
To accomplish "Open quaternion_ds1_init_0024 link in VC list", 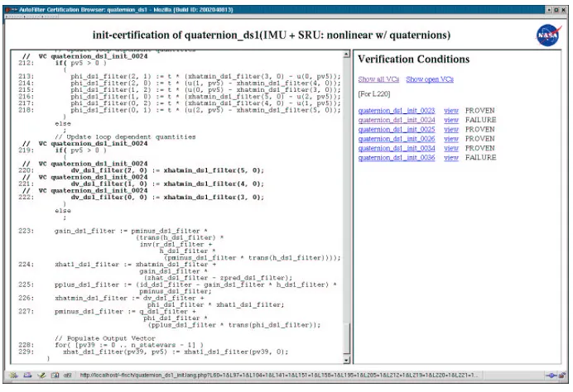I will tap(397, 120).
